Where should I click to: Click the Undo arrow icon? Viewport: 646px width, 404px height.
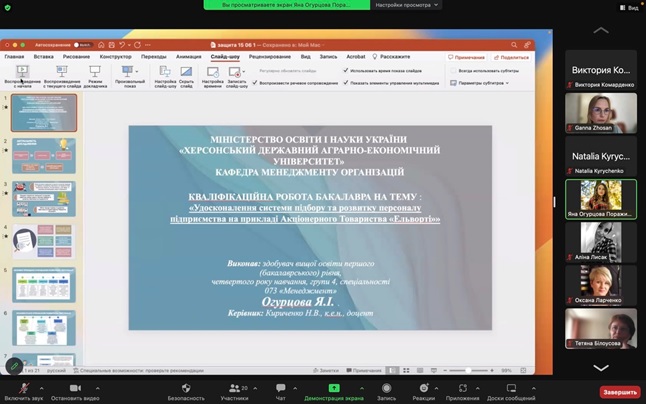pos(122,45)
